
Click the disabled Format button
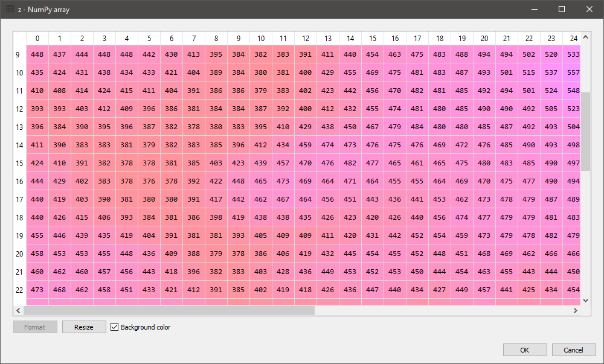coord(35,327)
